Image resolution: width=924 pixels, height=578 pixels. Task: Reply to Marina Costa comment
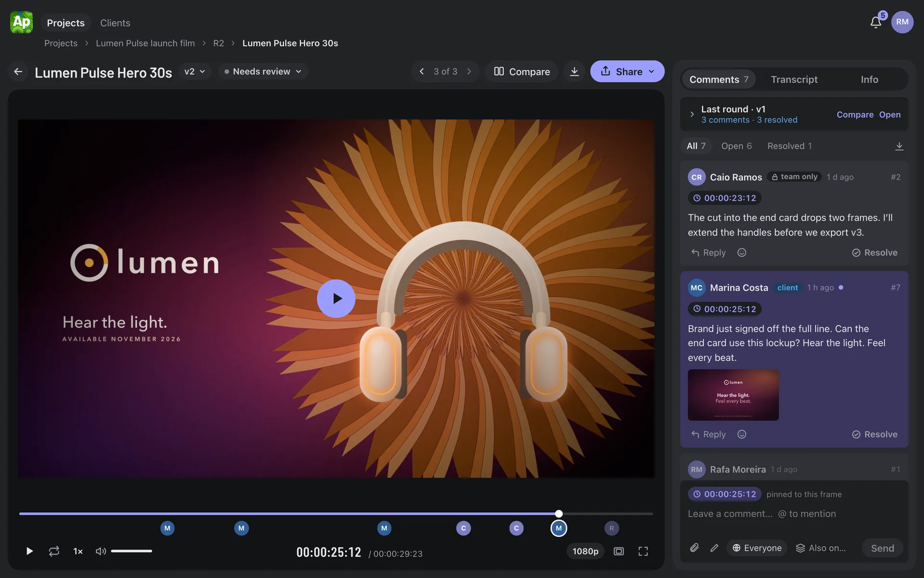[x=708, y=434]
